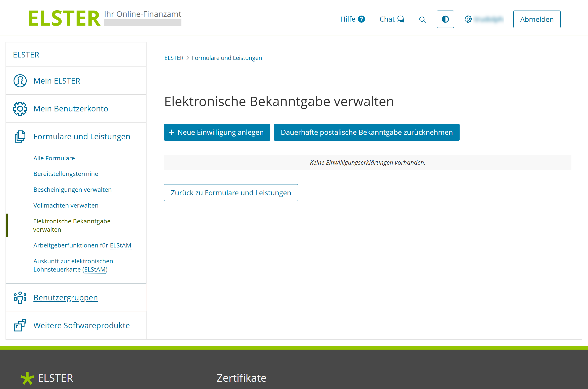Click the Zertifikate footer heading
Screen dimensions: 588x389
(x=241, y=378)
